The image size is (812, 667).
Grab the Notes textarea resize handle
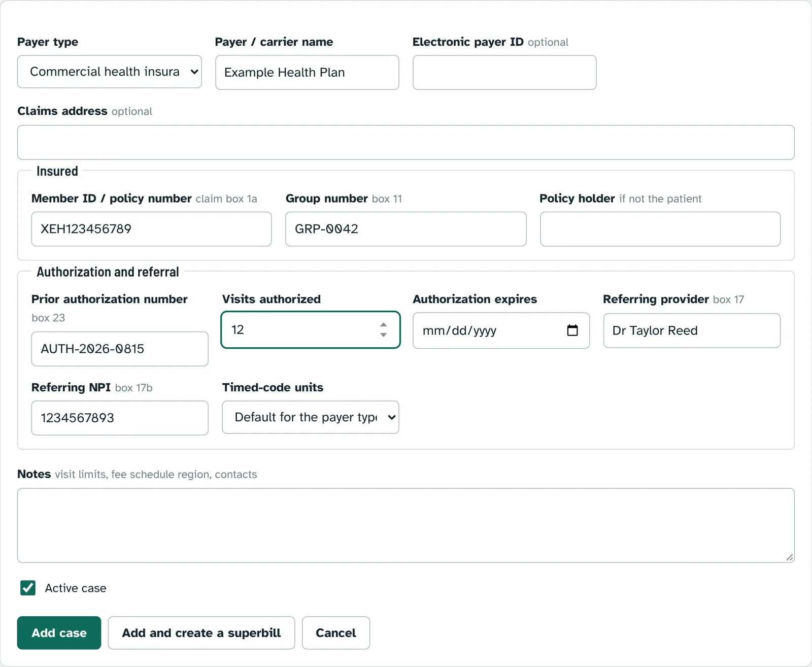tap(790, 557)
